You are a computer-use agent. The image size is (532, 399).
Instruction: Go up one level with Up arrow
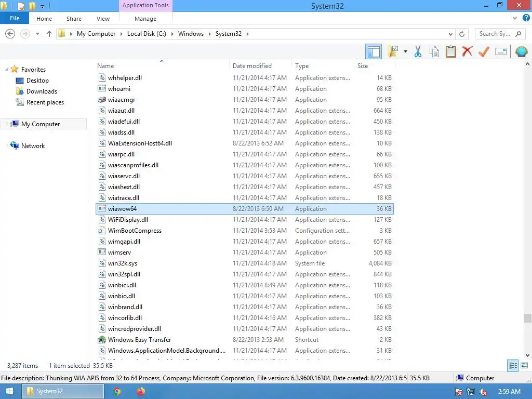coord(49,34)
